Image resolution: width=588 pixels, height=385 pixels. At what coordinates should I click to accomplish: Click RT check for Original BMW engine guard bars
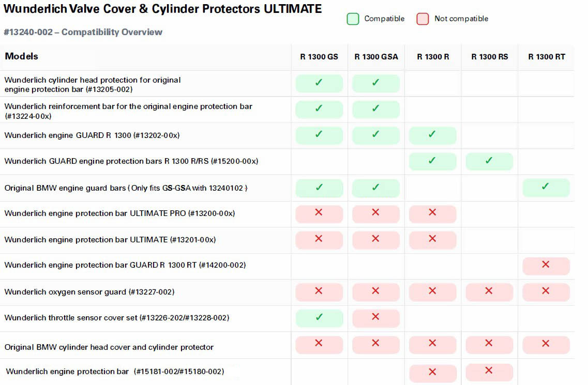(546, 188)
